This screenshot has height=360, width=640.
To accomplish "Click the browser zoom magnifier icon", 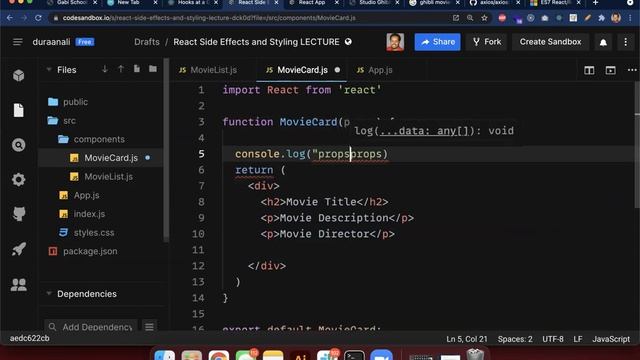I will pos(470,18).
